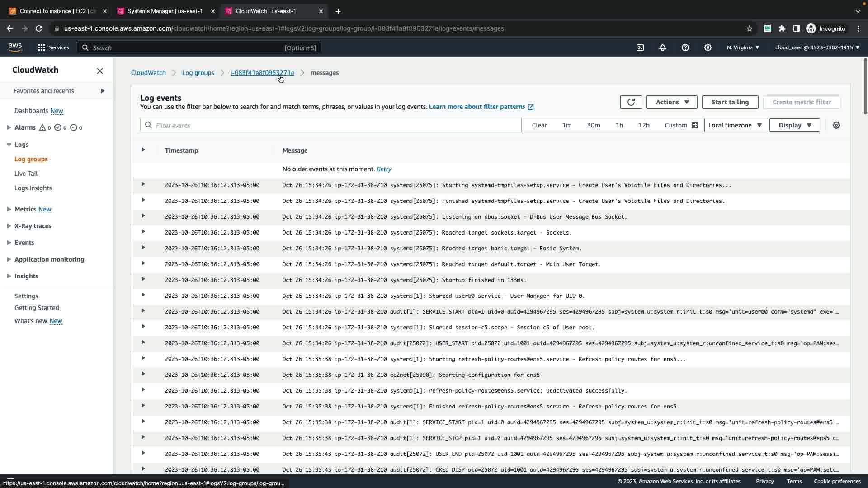The width and height of the screenshot is (868, 488).
Task: Open the Actions dropdown
Action: pyautogui.click(x=672, y=102)
